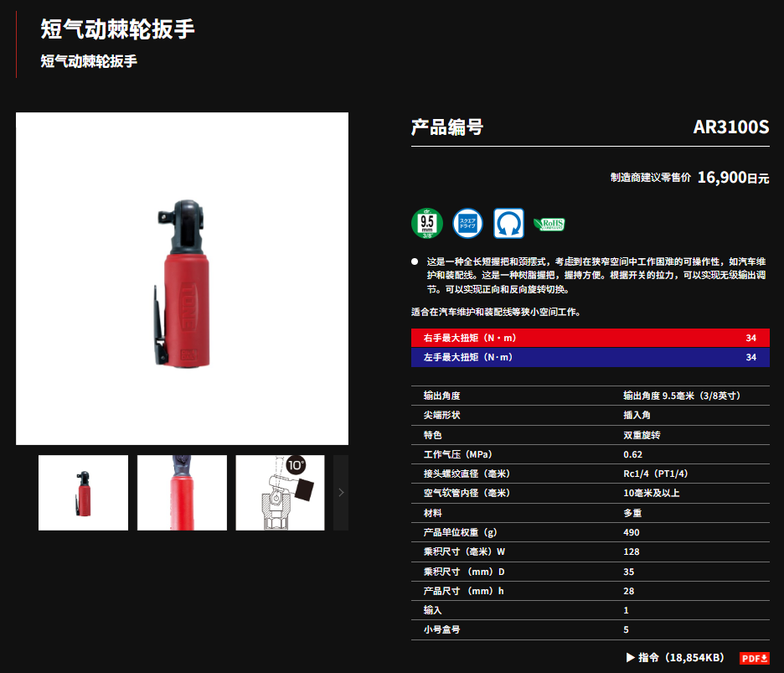
Task: Click the blue square drive icon
Action: pyautogui.click(x=467, y=223)
